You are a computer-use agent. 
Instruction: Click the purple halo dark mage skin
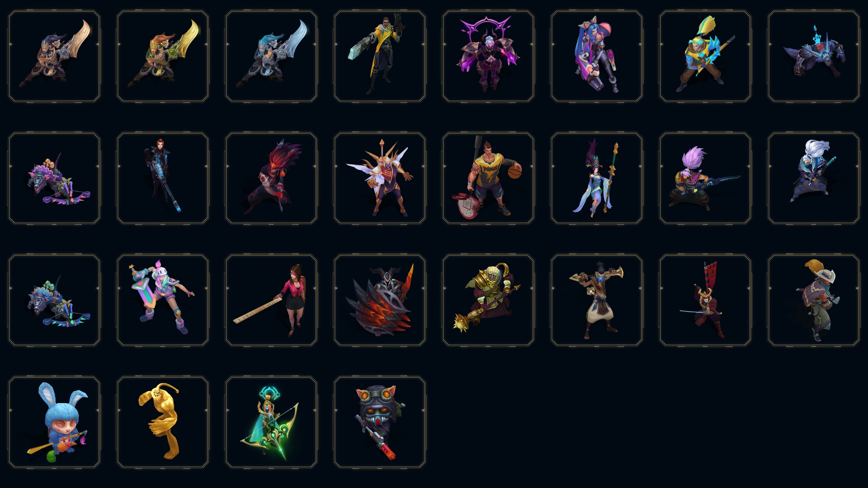488,56
